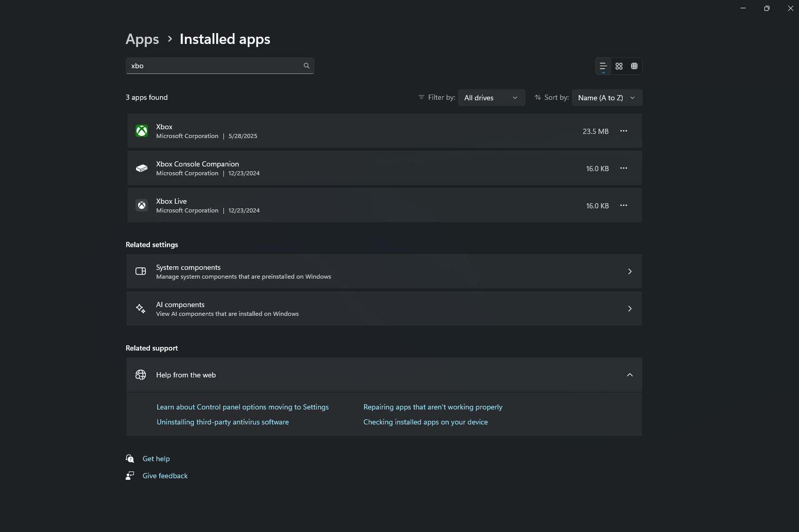
Task: Open Uninstalling third-party antivirus software link
Action: 222,422
